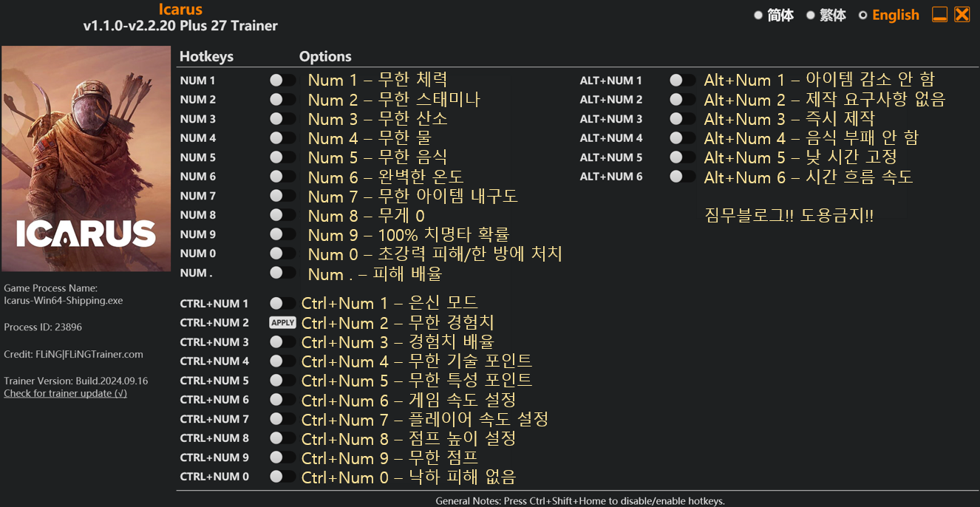Click Credit: FLiNG|FLiNGTrainer.com text
The width and height of the screenshot is (980, 507).
(x=73, y=354)
